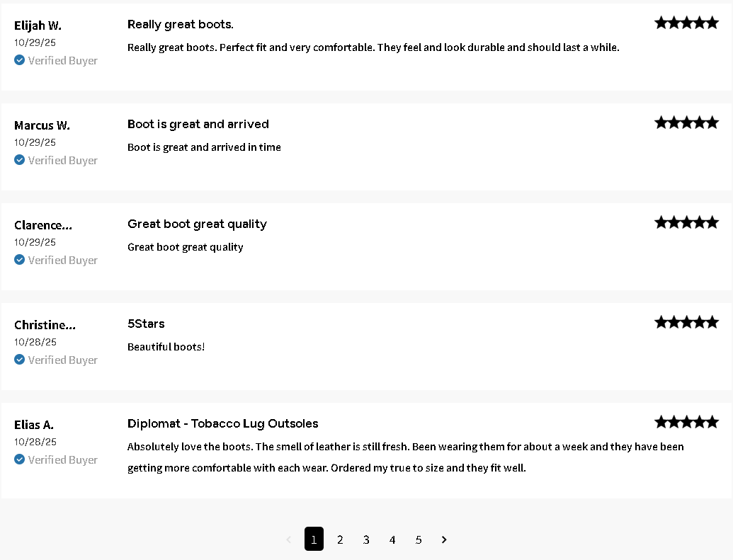
Task: Select page 4 in pagination
Action: point(392,539)
